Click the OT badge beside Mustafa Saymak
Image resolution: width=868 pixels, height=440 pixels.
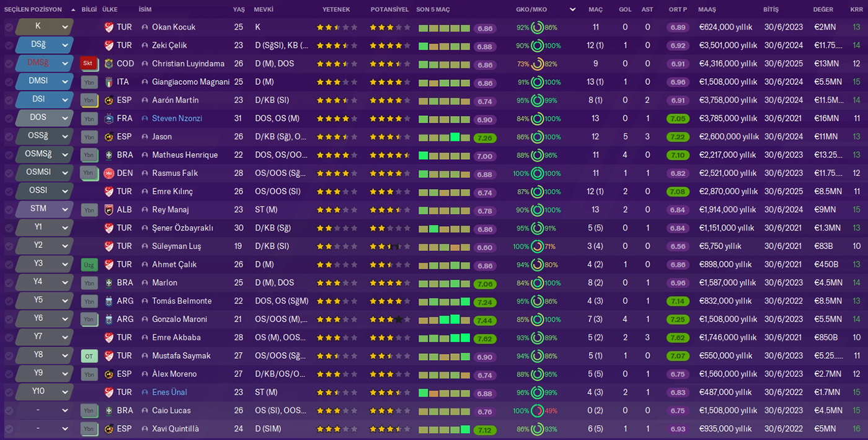89,356
